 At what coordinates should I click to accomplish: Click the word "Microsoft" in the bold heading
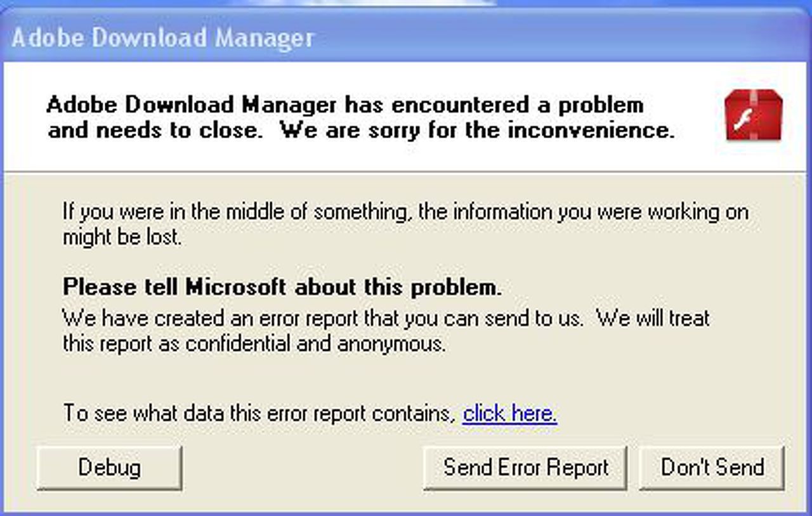[235, 287]
